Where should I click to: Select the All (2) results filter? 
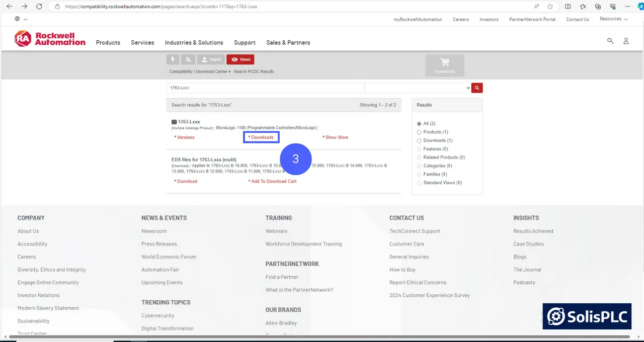[x=419, y=123]
